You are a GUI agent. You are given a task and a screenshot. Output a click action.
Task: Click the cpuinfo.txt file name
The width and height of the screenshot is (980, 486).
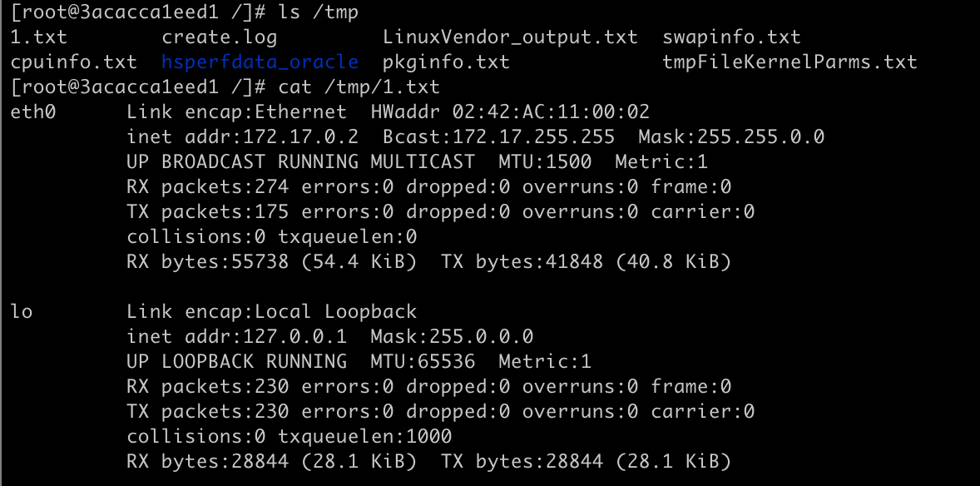tap(73, 62)
